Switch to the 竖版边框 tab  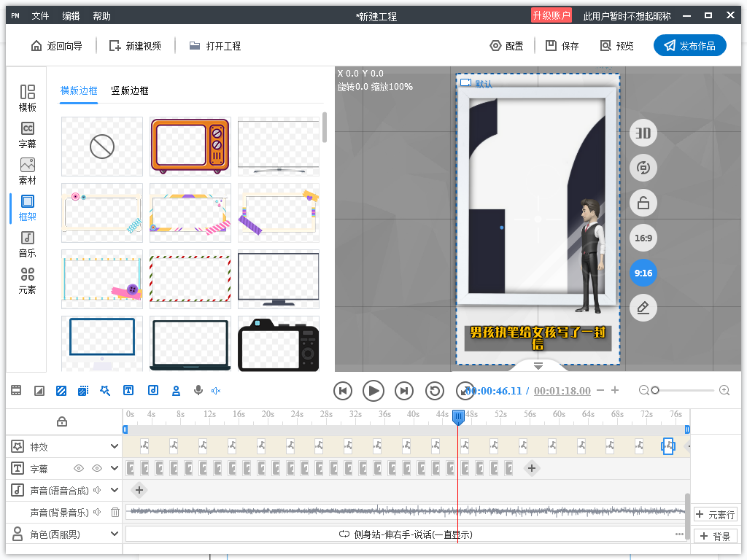(130, 90)
